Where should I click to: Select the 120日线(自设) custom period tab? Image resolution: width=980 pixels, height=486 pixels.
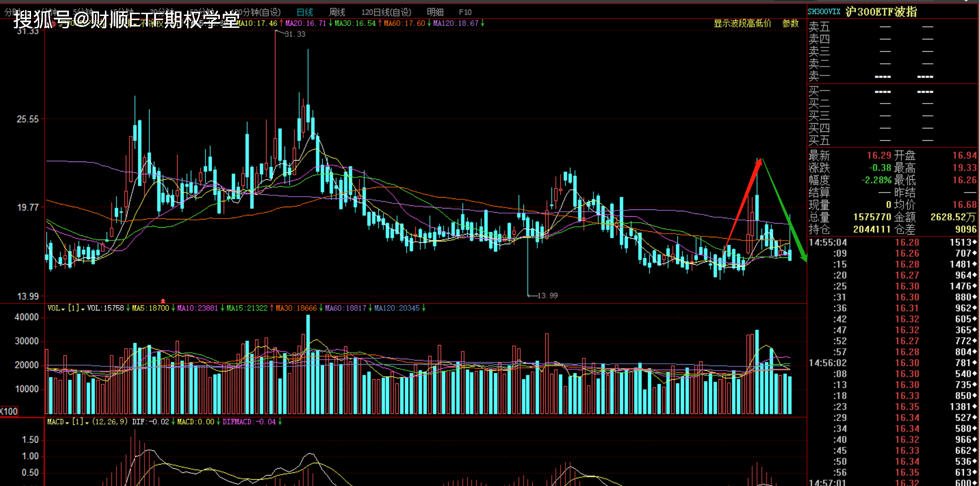pyautogui.click(x=386, y=12)
